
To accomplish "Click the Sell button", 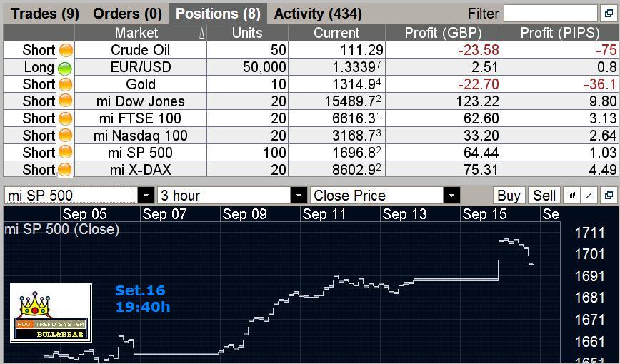I will (544, 196).
